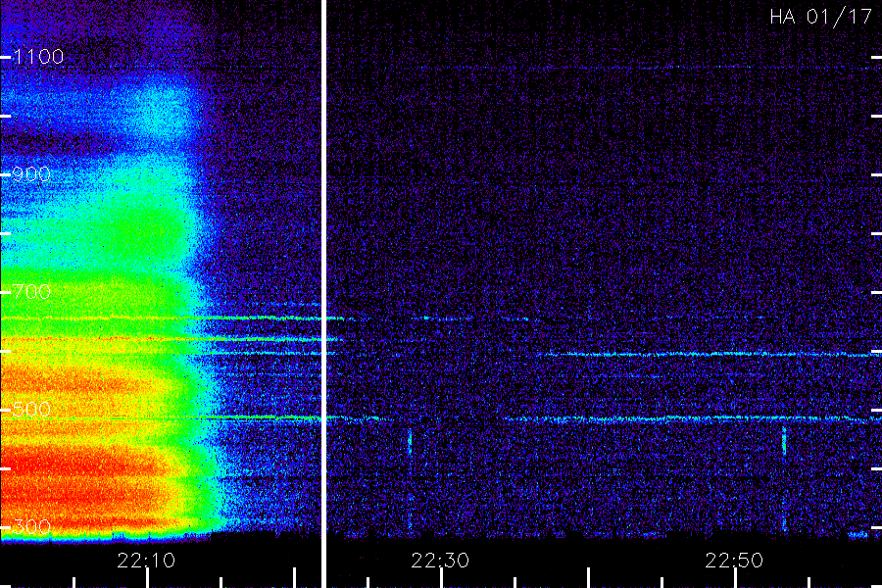The width and height of the screenshot is (882, 588).
Task: Click the 22:30 time axis label
Action: pos(440,561)
